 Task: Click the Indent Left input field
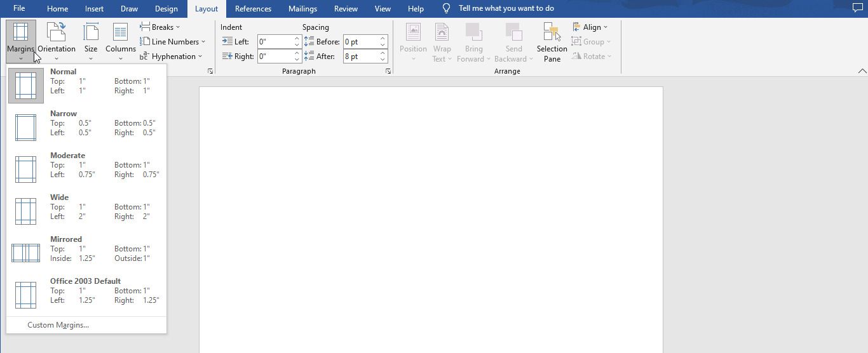(275, 41)
